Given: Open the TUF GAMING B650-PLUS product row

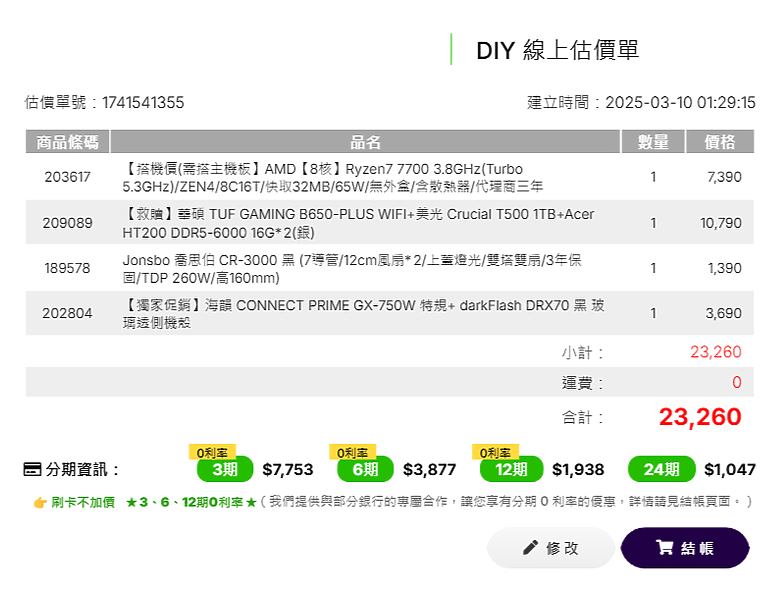Looking at the screenshot, I should 390,222.
